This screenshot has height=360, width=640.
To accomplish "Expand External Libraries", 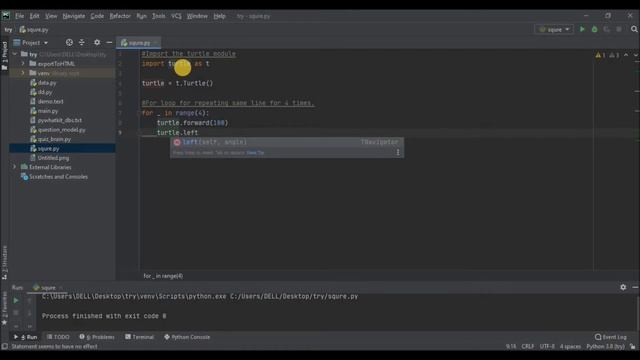I will click(15, 167).
